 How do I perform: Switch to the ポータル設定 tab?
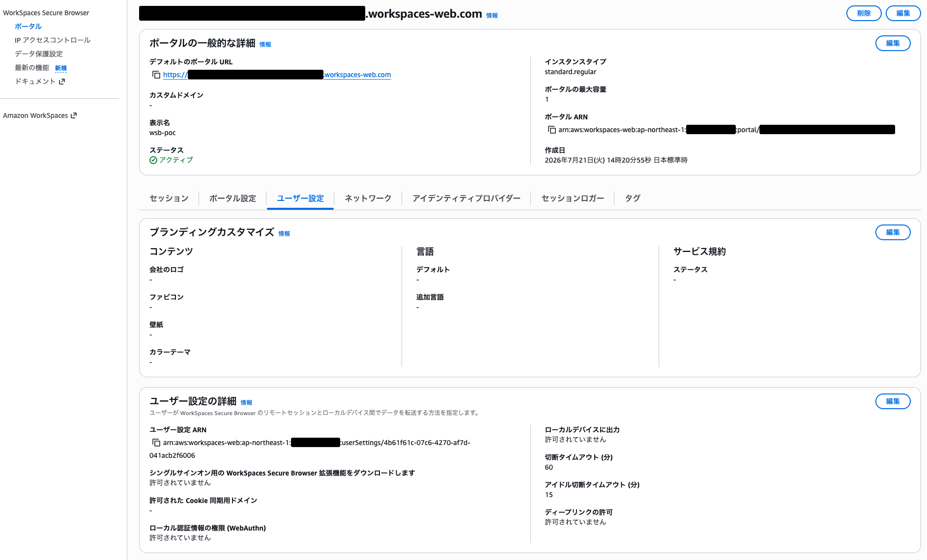click(232, 198)
